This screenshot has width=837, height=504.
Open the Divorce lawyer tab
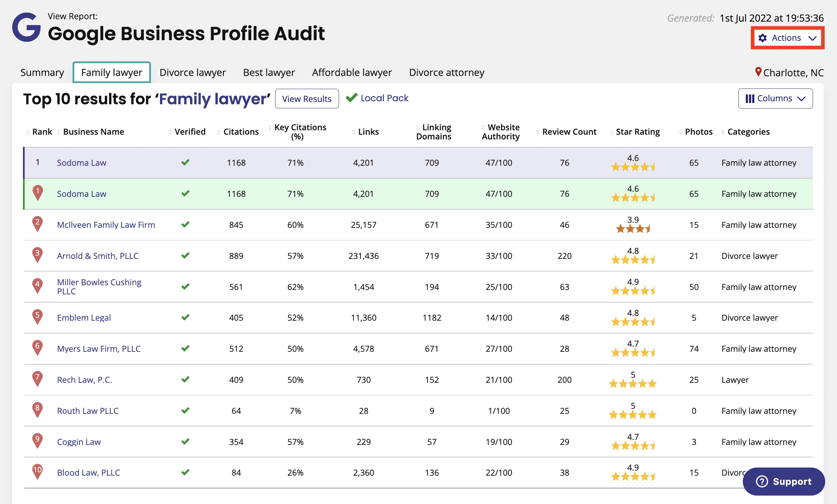[x=192, y=72]
